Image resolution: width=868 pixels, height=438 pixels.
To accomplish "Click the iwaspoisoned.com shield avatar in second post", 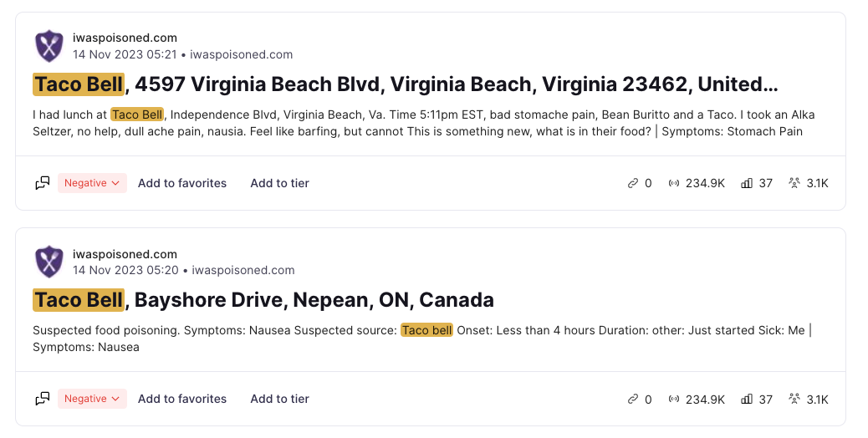I will tap(49, 262).
